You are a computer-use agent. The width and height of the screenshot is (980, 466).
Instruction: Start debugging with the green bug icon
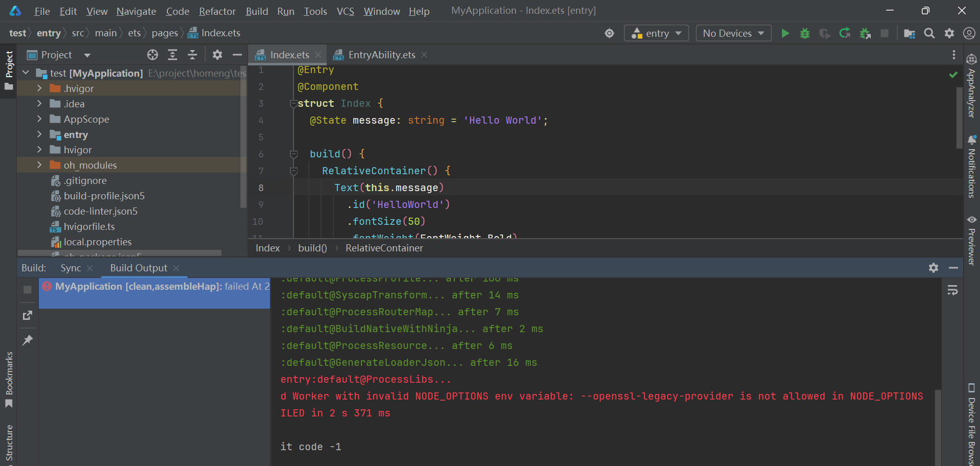click(805, 33)
